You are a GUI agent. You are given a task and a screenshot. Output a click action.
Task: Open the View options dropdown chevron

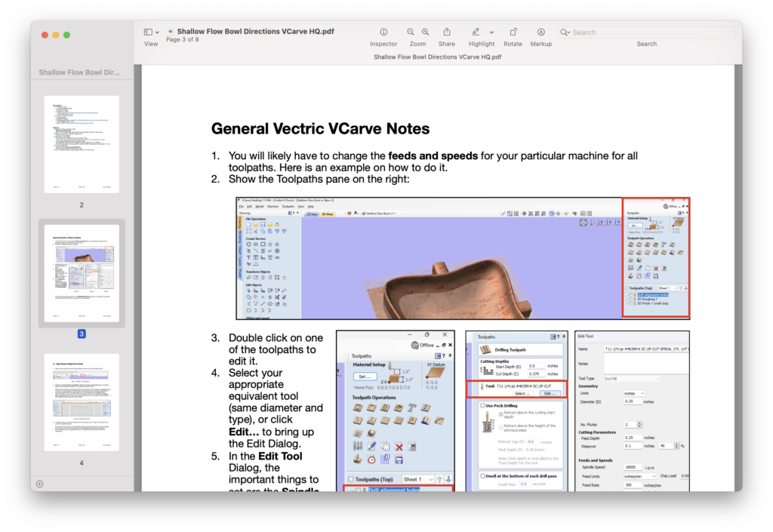pyautogui.click(x=157, y=32)
